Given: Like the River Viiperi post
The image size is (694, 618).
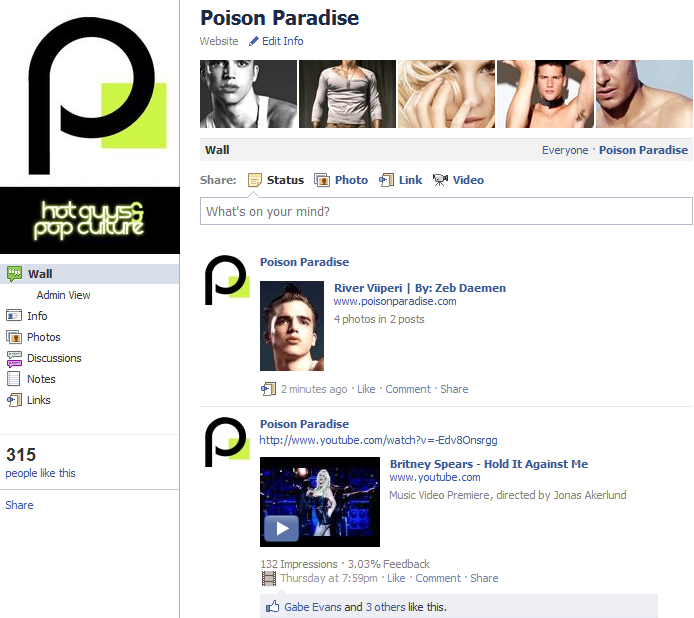Looking at the screenshot, I should tap(366, 389).
